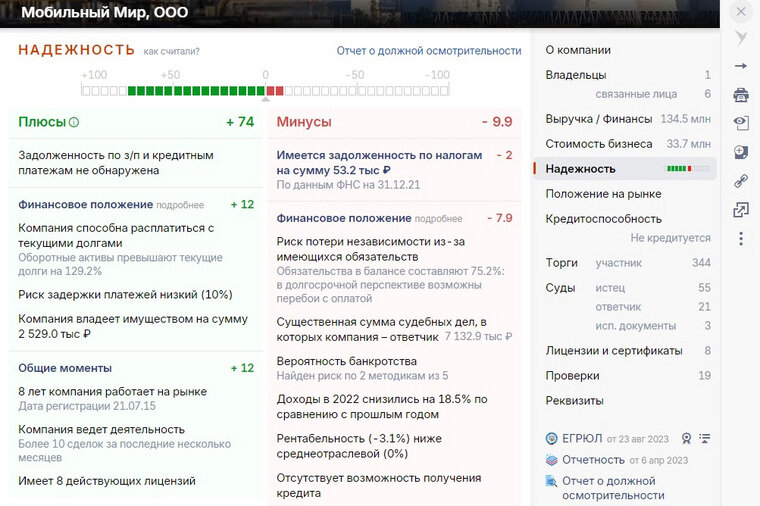Click the reliability scale bar
Image resolution: width=760 pixels, height=506 pixels.
[265, 90]
